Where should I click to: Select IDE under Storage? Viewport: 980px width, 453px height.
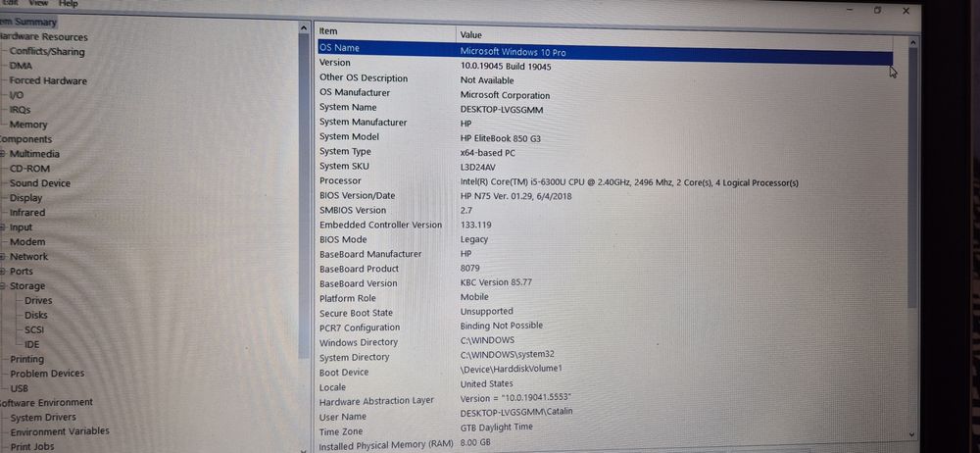click(x=32, y=344)
